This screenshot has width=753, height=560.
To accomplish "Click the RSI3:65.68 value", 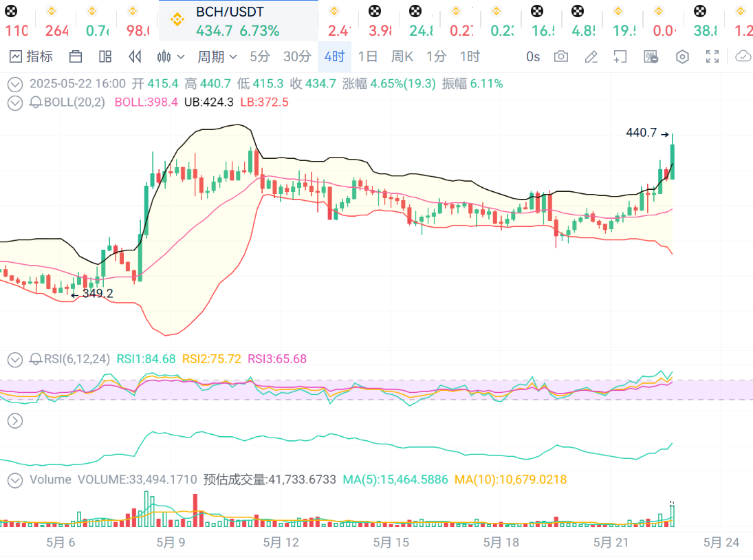I will click(x=277, y=358).
